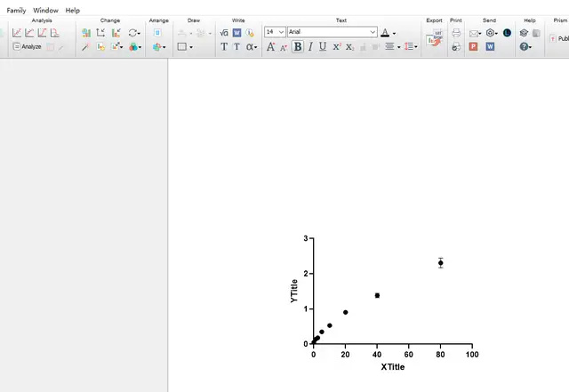This screenshot has width=569, height=392.
Task: Click the add data set icon below axes
Action: point(100,47)
